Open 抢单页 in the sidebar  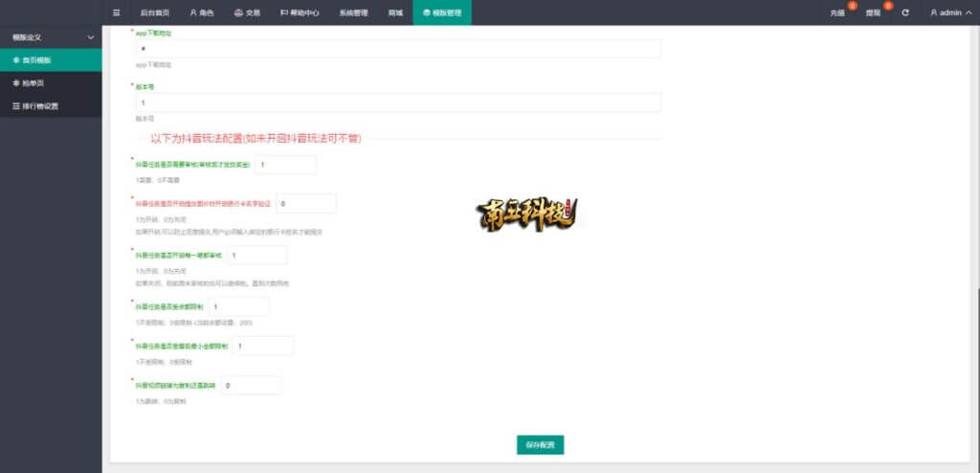[x=51, y=83]
